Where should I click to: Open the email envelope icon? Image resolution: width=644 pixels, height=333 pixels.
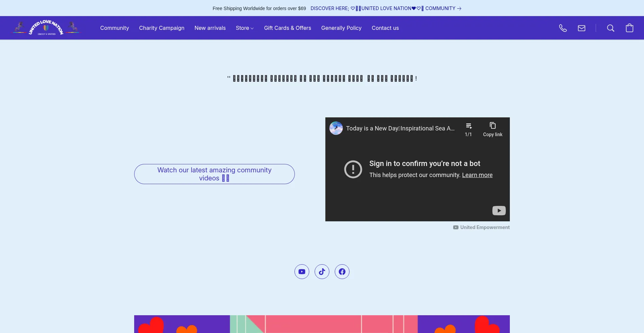coord(582,28)
